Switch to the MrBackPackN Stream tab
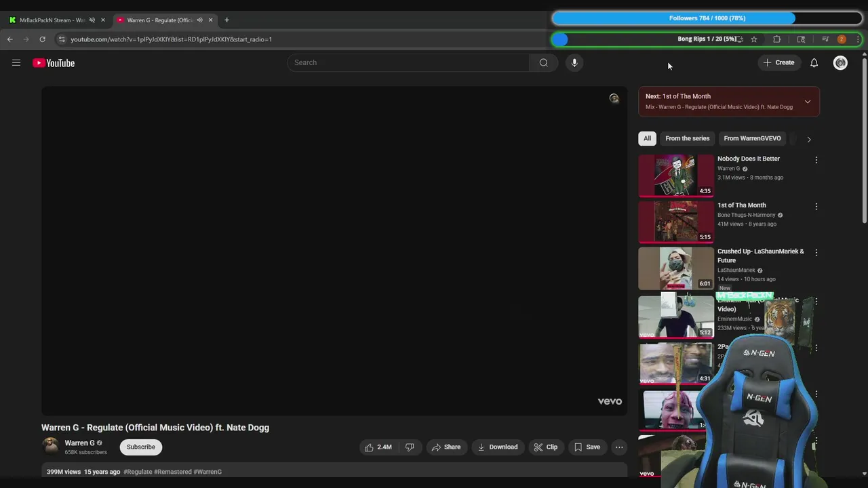The width and height of the screenshot is (868, 488). (52, 20)
